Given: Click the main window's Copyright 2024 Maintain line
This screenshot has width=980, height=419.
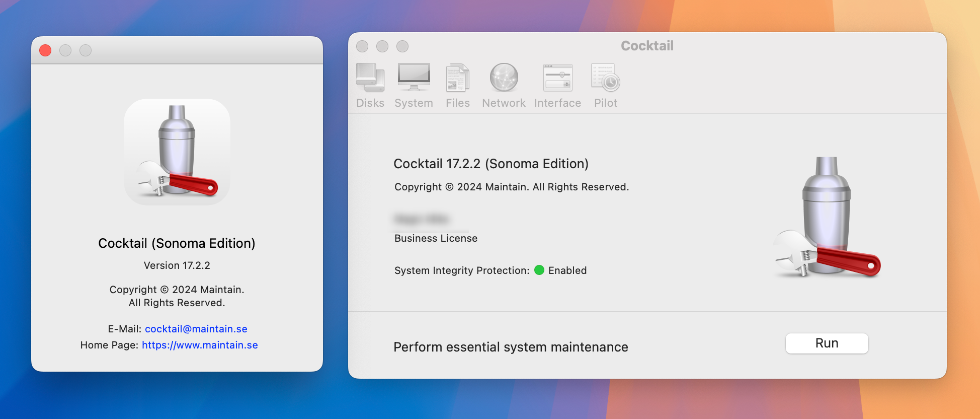Looking at the screenshot, I should (x=512, y=187).
